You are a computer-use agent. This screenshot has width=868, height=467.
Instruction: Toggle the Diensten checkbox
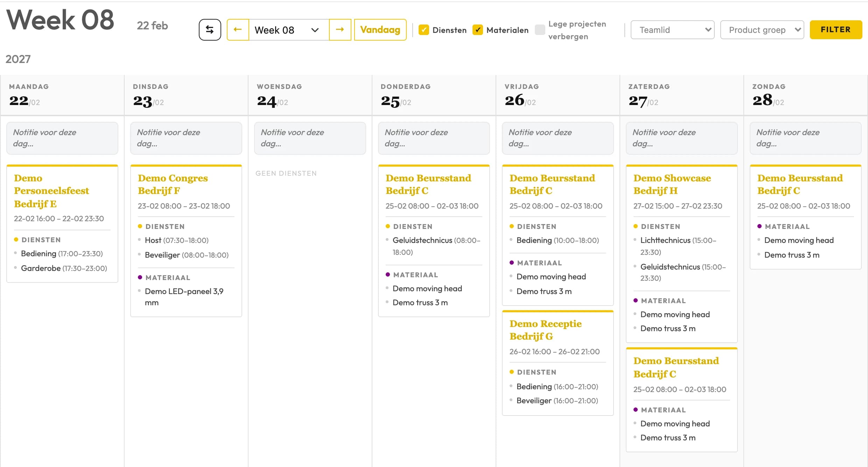tap(424, 30)
